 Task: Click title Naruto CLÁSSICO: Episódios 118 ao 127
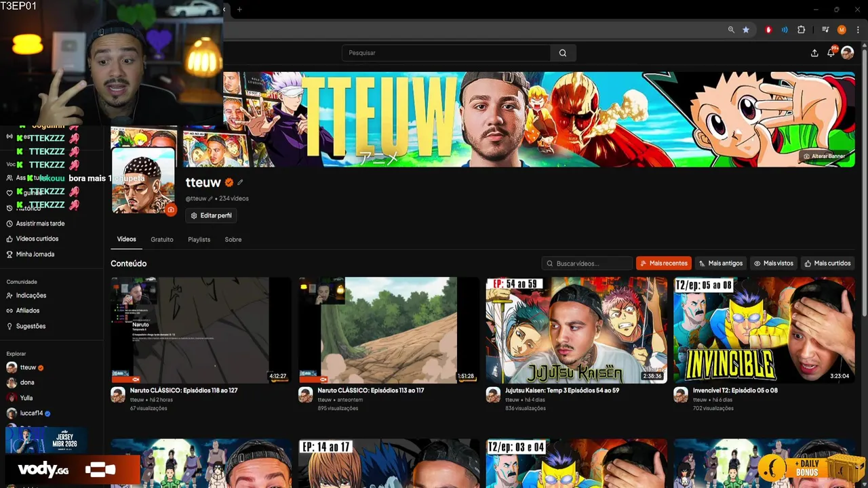(x=184, y=390)
